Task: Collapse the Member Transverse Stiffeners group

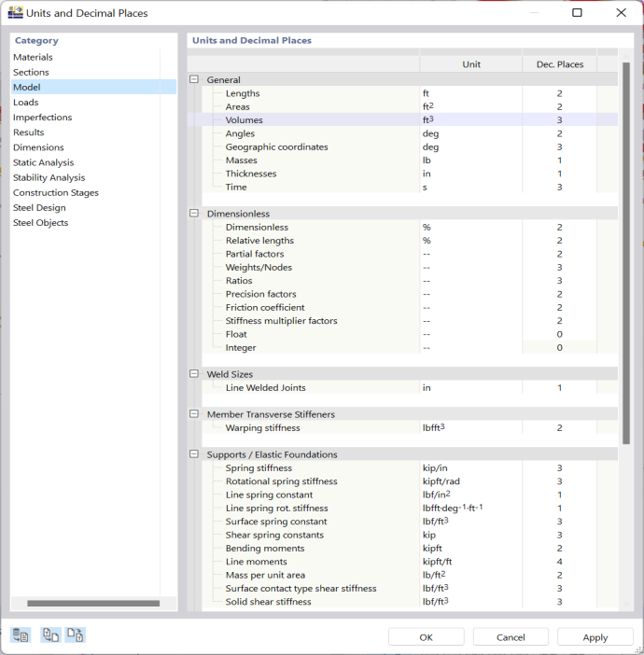Action: click(194, 414)
